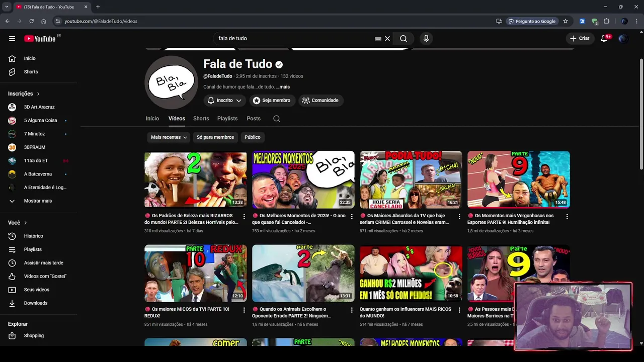Open the Inscrito subscription dropdown
This screenshot has height=362, width=644.
coord(224,101)
